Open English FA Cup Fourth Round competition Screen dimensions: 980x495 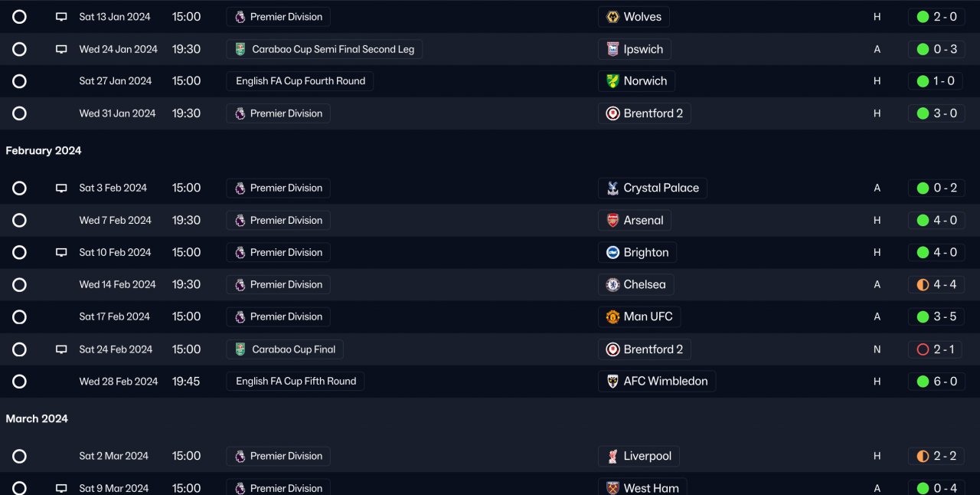(x=300, y=81)
